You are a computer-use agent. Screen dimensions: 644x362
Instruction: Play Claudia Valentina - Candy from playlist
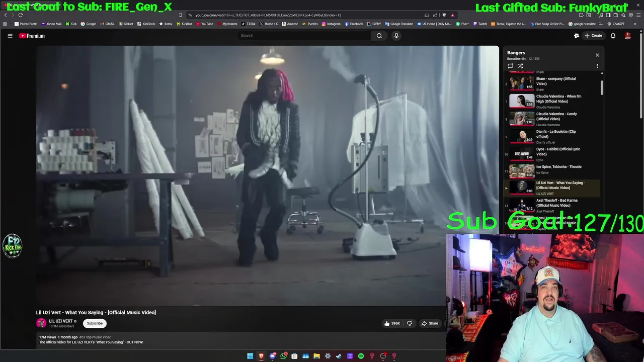552,118
